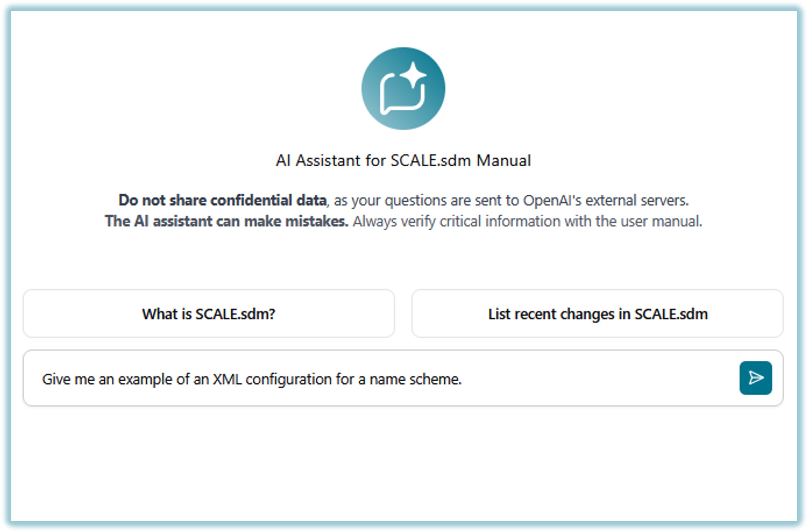Click empty space right of typed prompt
This screenshot has width=808, height=532.
[594, 378]
